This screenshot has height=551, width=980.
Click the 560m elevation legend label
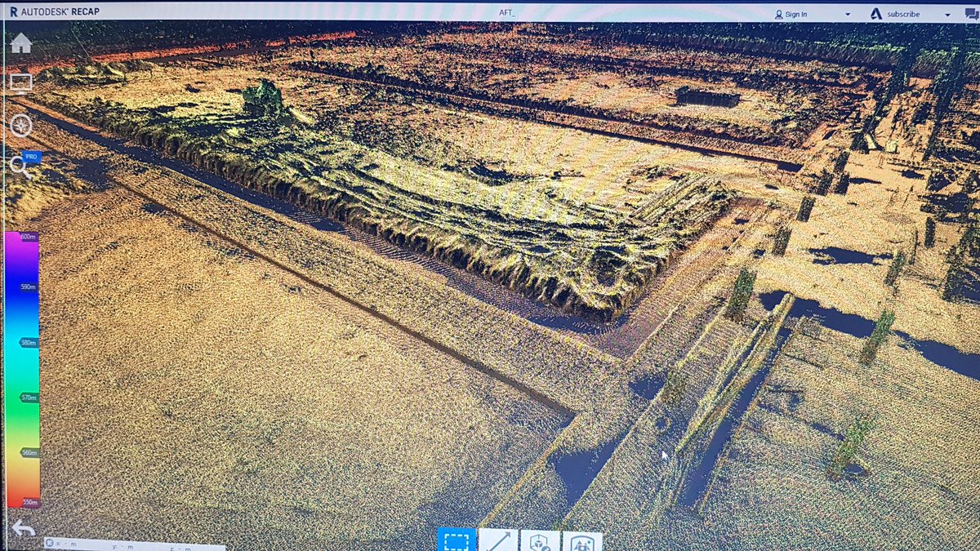[29, 452]
